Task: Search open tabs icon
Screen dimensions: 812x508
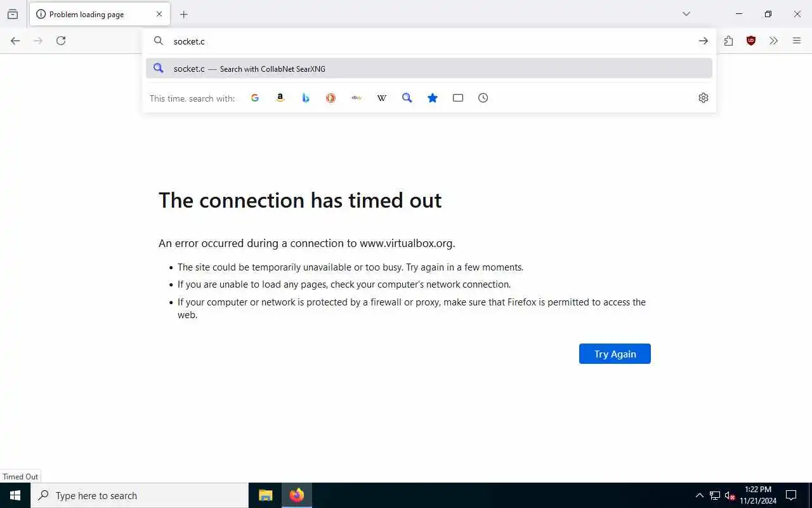Action: 458,98
